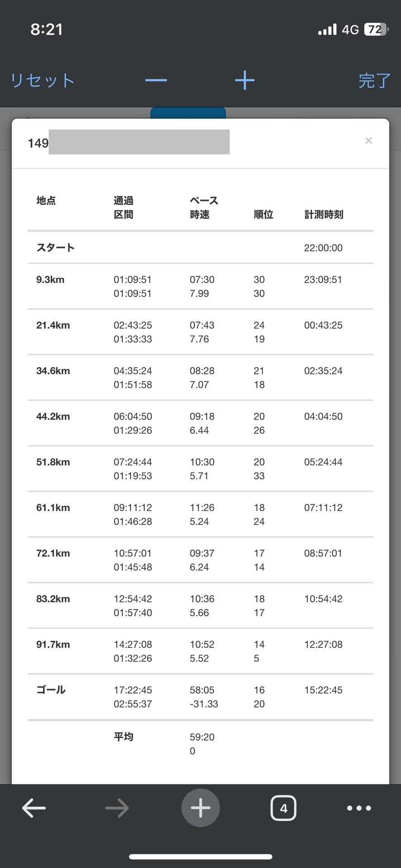401x868 pixels.
Task: Close the runner results popup
Action: pyautogui.click(x=368, y=141)
